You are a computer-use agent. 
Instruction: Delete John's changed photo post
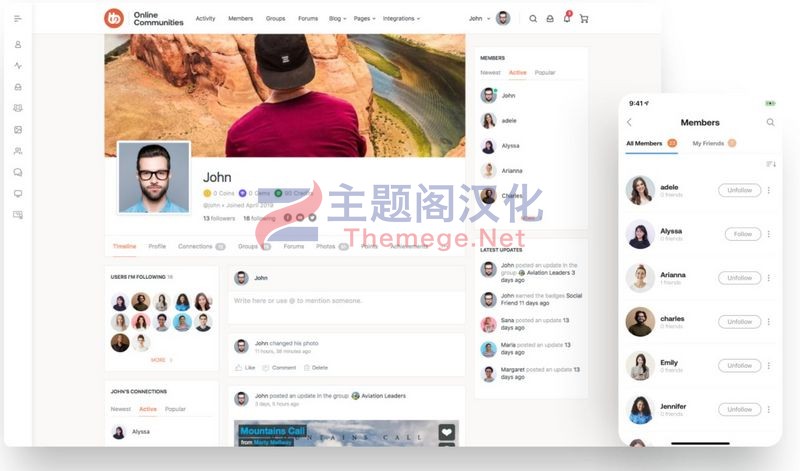click(316, 367)
